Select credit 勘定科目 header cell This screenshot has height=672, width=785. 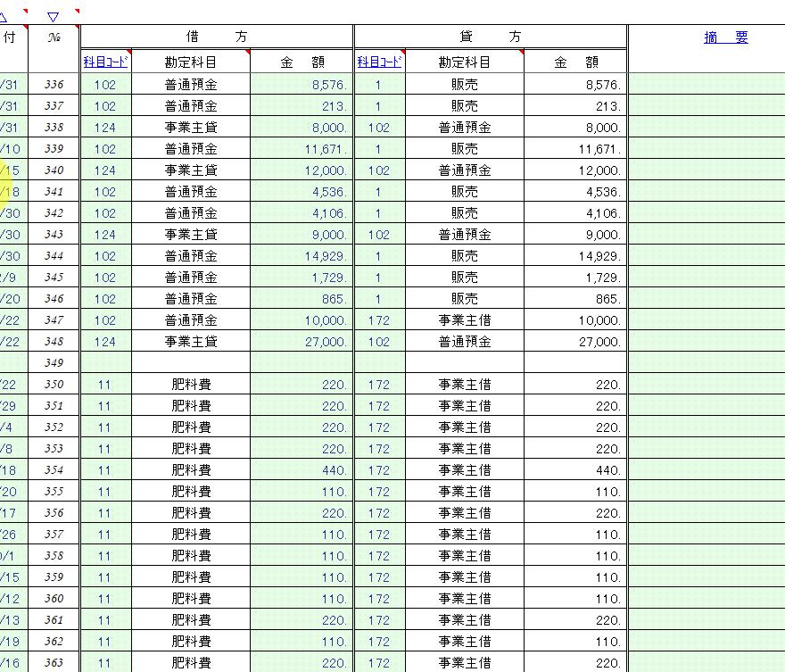(x=465, y=62)
